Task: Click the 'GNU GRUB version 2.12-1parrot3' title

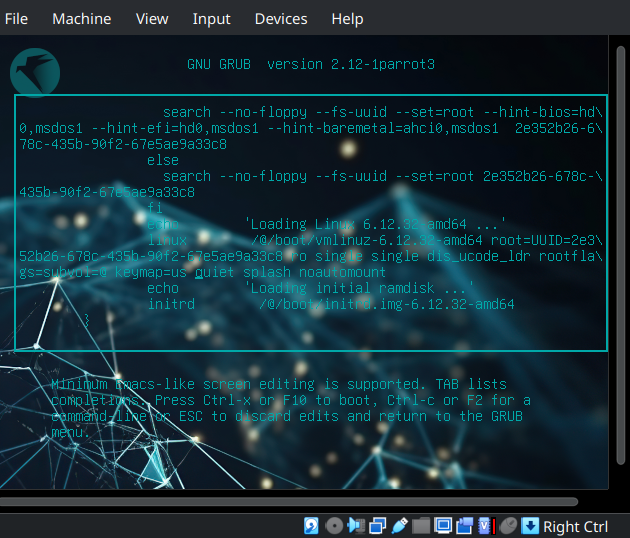Action: [311, 64]
